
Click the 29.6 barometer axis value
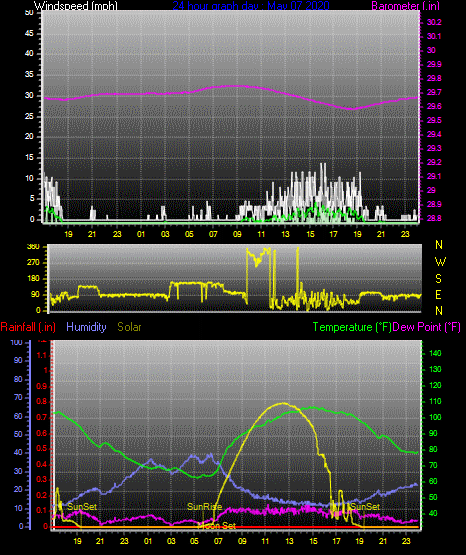point(434,107)
